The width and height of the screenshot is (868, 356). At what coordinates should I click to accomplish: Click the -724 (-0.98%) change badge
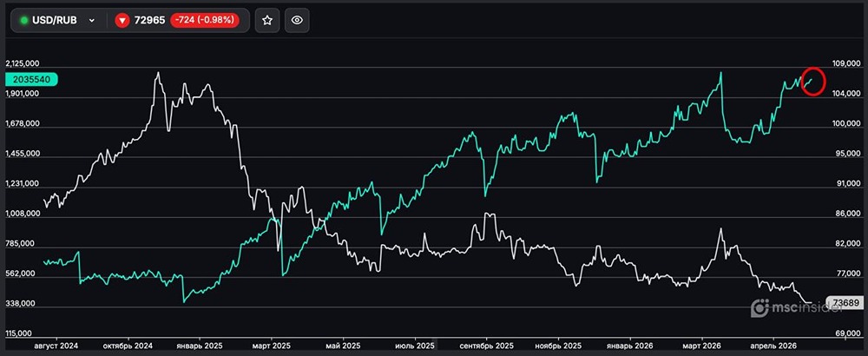pyautogui.click(x=205, y=21)
